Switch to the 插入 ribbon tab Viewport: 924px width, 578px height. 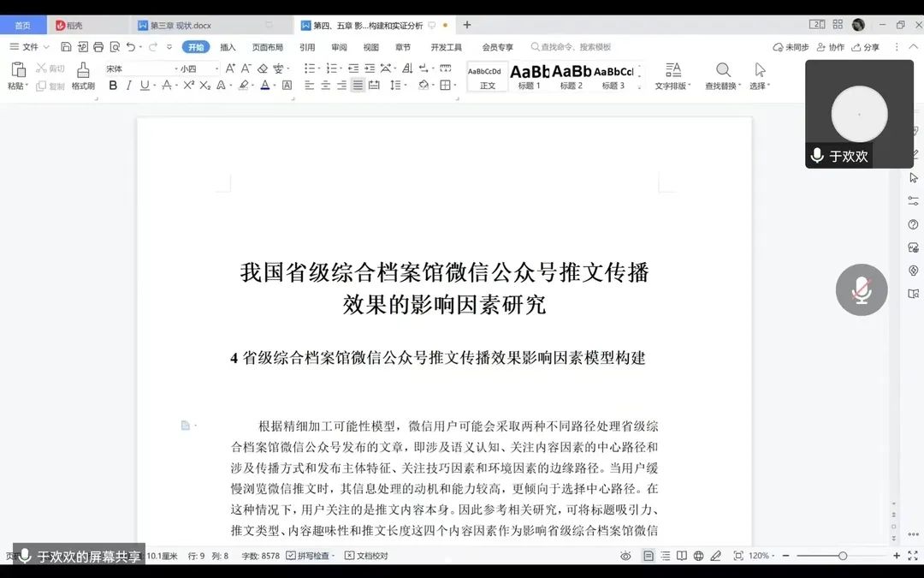tap(228, 47)
